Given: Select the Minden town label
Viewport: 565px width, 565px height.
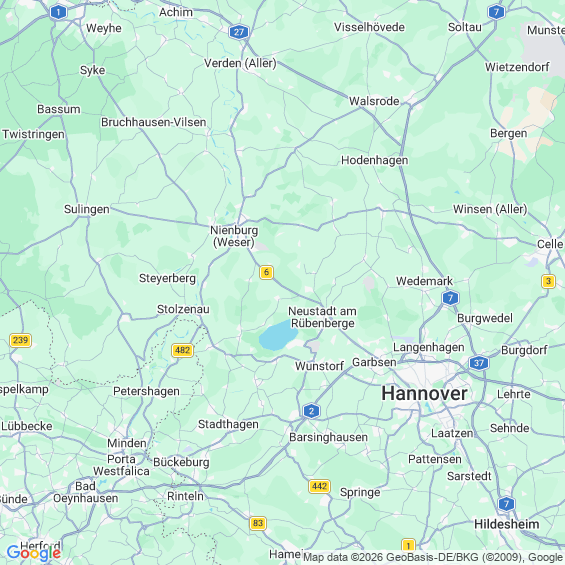Looking at the screenshot, I should [x=127, y=443].
